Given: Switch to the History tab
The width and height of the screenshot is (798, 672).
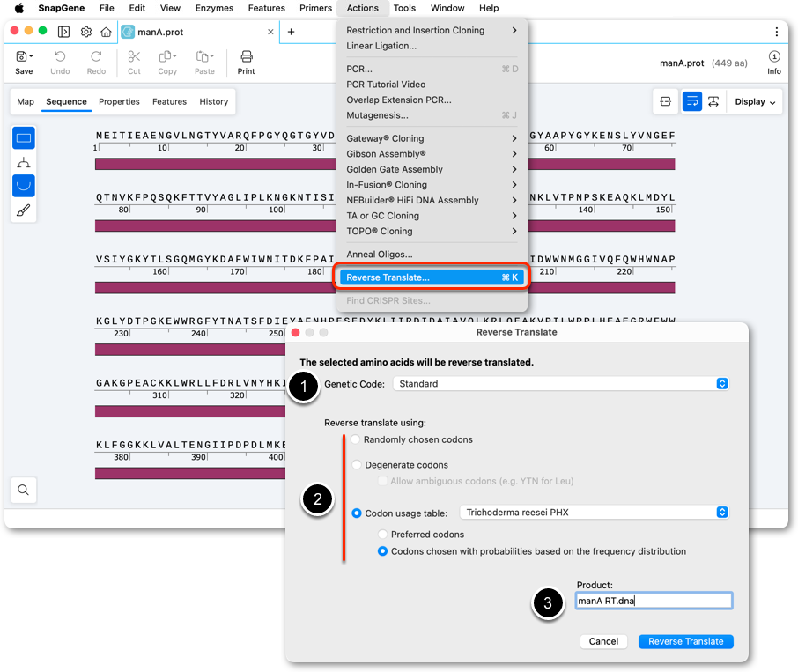Looking at the screenshot, I should (x=214, y=102).
